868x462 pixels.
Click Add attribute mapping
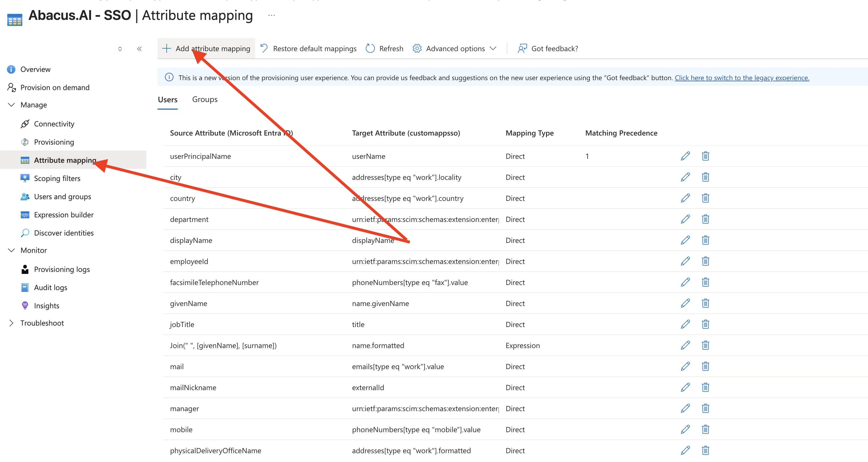click(206, 49)
